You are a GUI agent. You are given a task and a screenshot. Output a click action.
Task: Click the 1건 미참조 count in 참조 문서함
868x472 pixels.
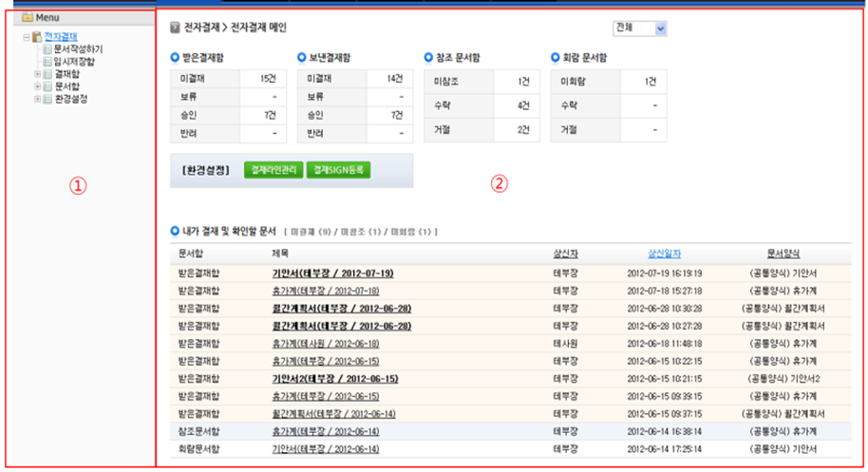tap(523, 82)
